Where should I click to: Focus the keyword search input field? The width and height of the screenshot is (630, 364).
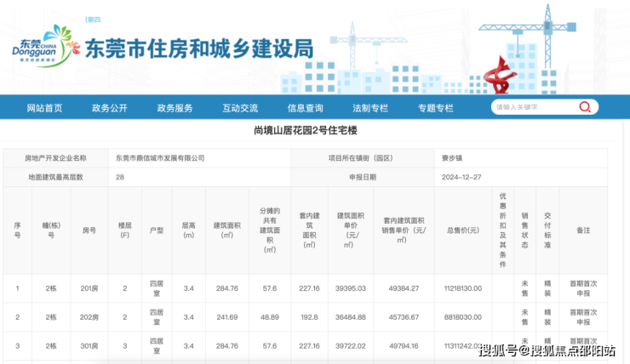click(532, 107)
